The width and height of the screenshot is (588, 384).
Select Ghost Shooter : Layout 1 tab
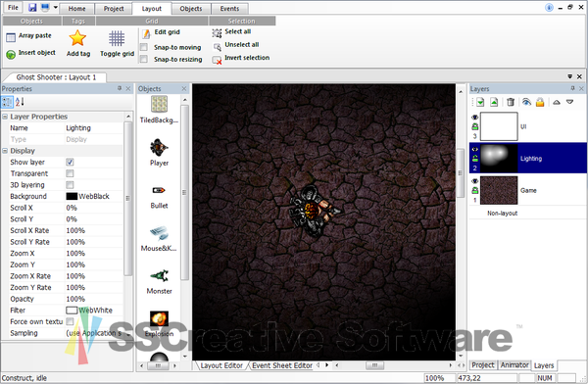[x=56, y=77]
